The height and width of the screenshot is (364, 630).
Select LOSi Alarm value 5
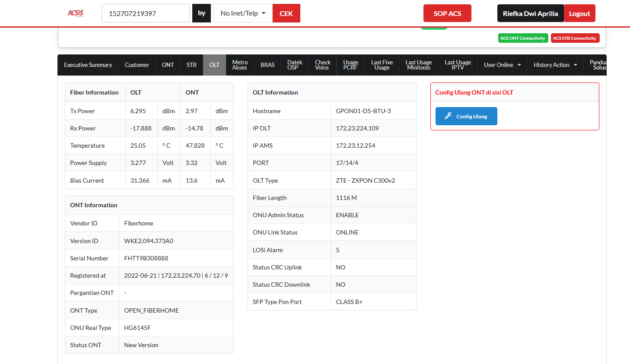pyautogui.click(x=337, y=250)
